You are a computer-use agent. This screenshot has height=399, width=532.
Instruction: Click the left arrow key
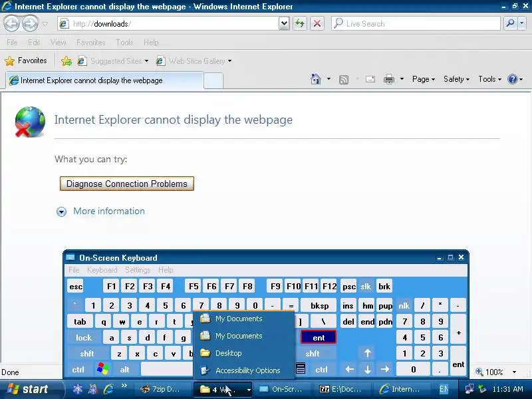pyautogui.click(x=350, y=369)
